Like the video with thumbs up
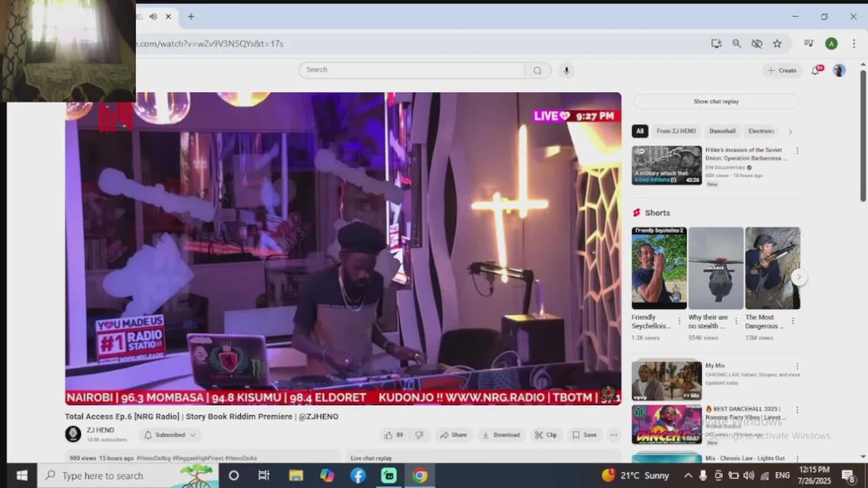 [x=394, y=435]
